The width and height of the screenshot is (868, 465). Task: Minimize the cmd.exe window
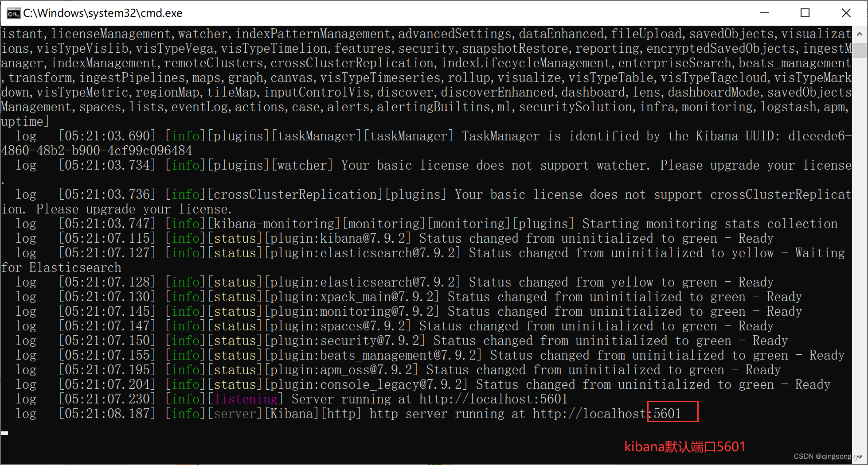click(x=765, y=13)
